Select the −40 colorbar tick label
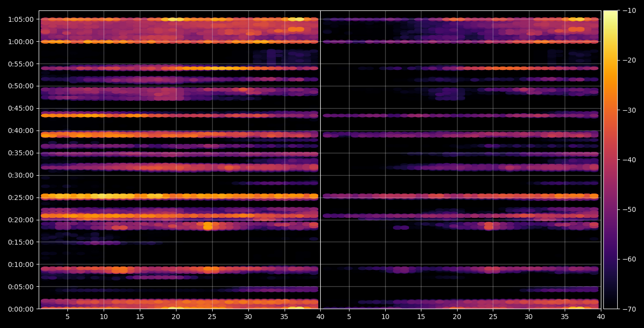Viewport: 644px width, 328px height. pyautogui.click(x=629, y=160)
